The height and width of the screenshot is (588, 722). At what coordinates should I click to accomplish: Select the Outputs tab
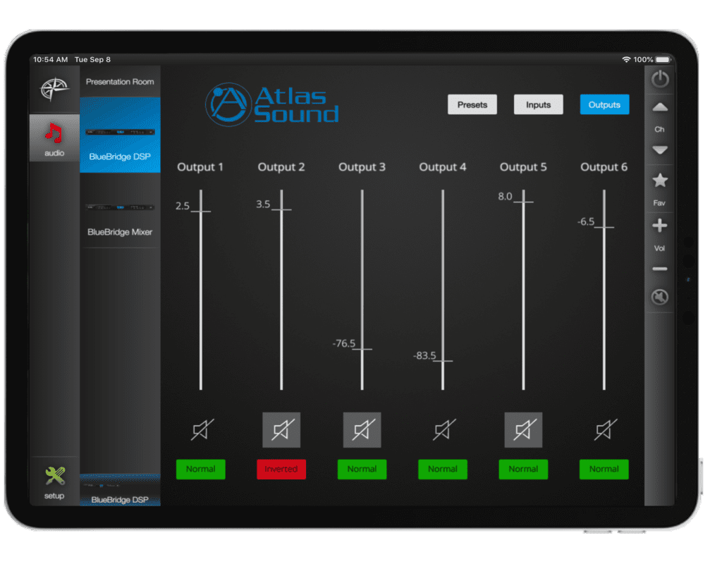coord(604,104)
